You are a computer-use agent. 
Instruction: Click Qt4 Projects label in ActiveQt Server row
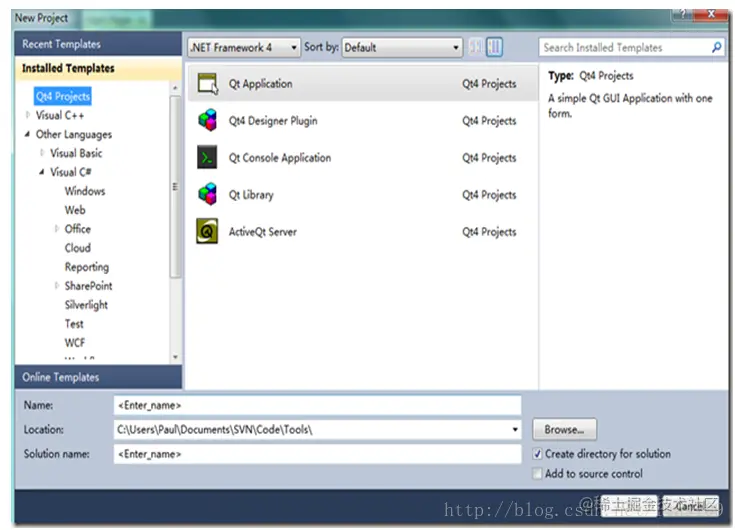(489, 232)
